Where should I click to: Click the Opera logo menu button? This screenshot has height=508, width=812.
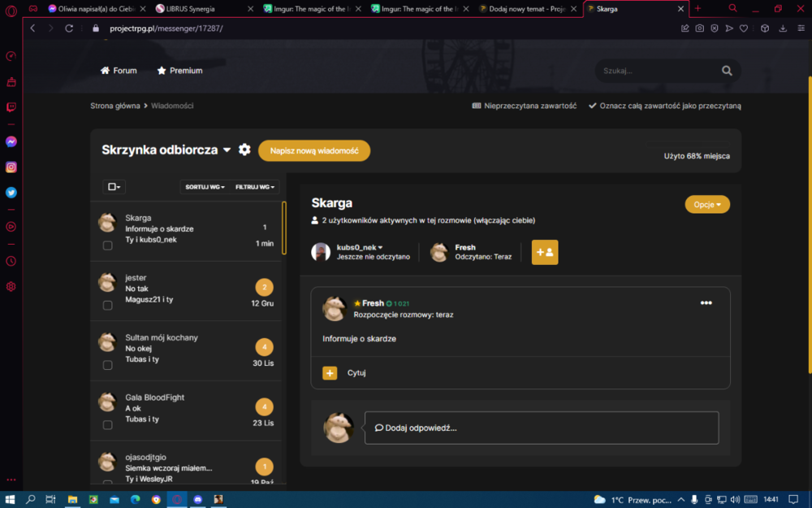(x=11, y=10)
